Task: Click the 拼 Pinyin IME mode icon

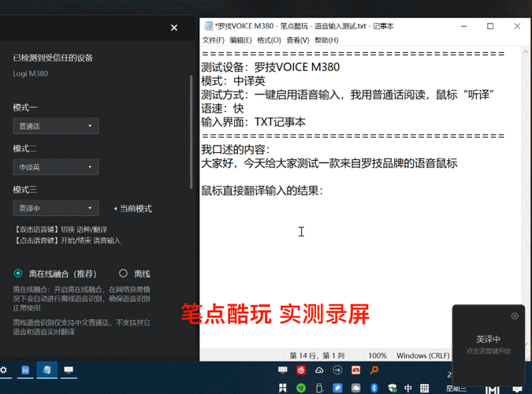Action: point(425,388)
